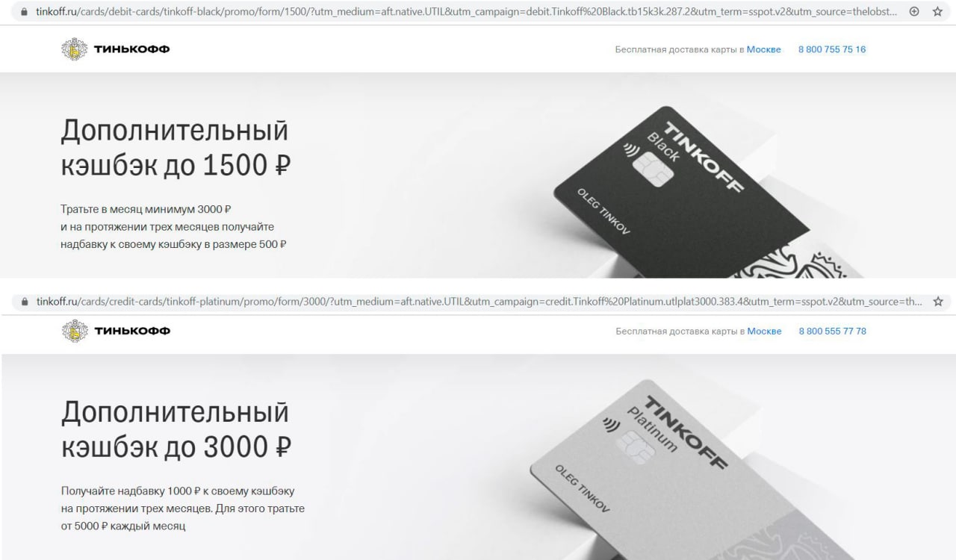
Task: Bookmark the Tinkoff Black page with the star
Action: [937, 12]
